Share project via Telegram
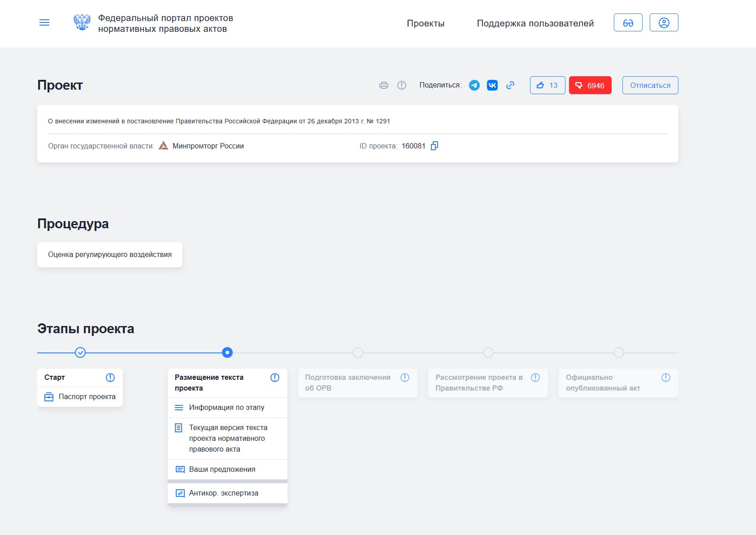Viewport: 756px width, 535px height. point(474,85)
